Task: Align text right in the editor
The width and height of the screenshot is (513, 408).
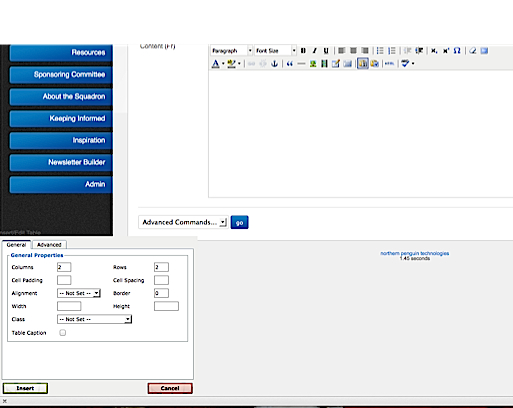Action: 365,51
